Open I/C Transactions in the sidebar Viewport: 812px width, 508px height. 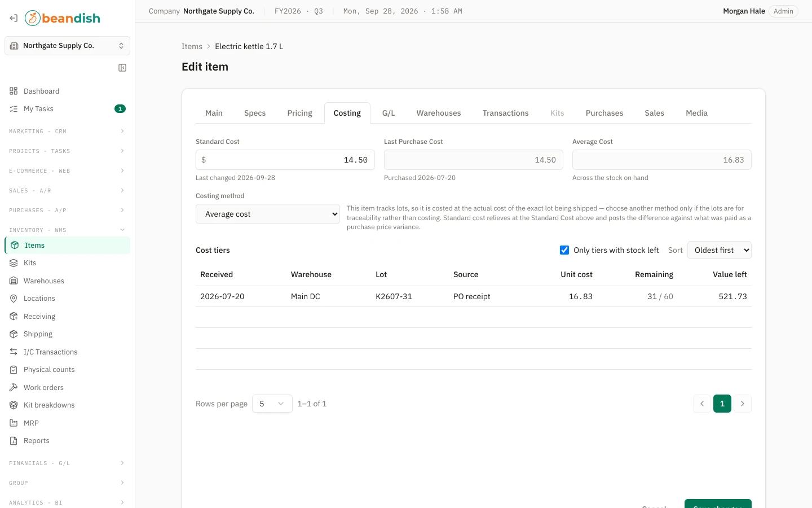[x=67, y=352]
